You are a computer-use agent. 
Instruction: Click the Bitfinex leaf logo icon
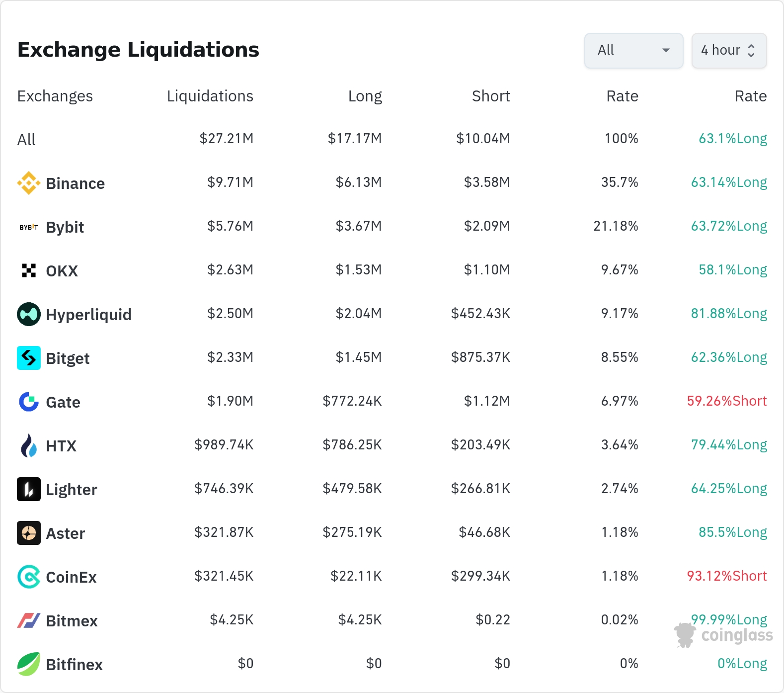click(29, 664)
